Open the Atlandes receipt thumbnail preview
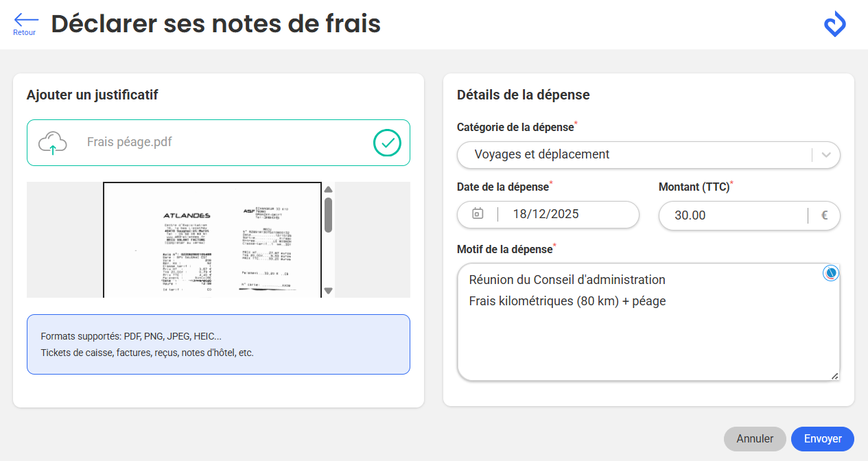The image size is (868, 461). pyautogui.click(x=212, y=239)
